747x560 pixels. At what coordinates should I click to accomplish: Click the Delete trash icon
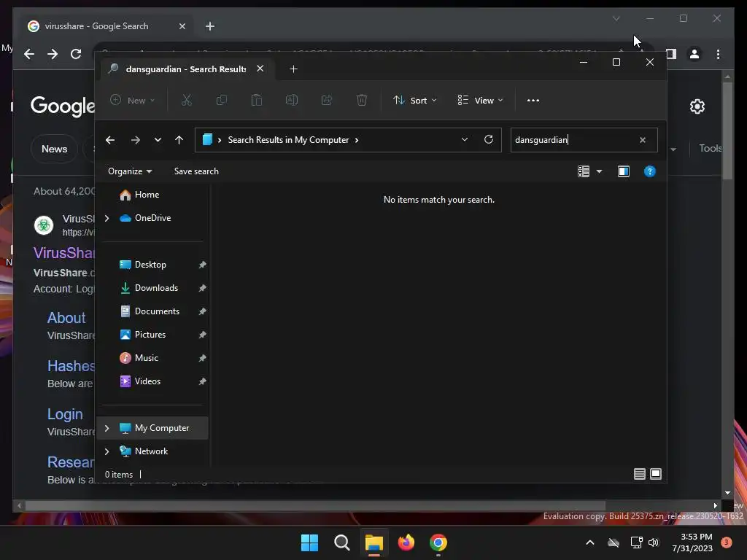click(x=362, y=100)
